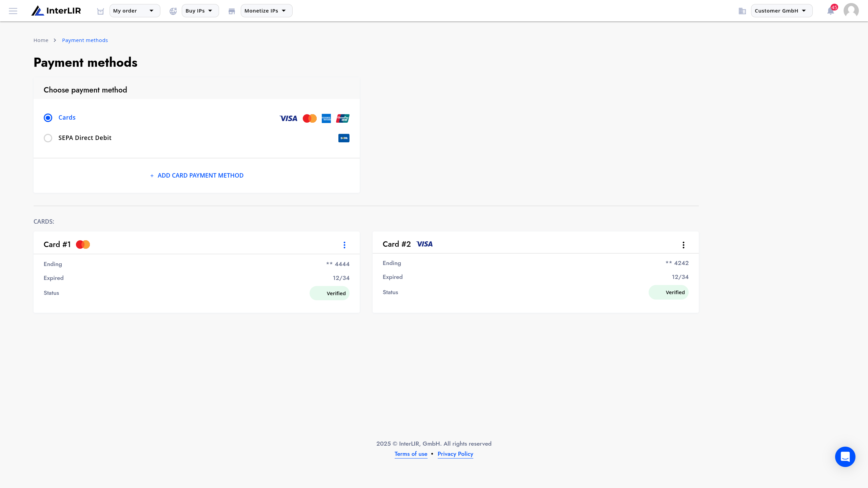Click the UnionPay logo
Viewport: 868px width, 488px height.
point(343,118)
